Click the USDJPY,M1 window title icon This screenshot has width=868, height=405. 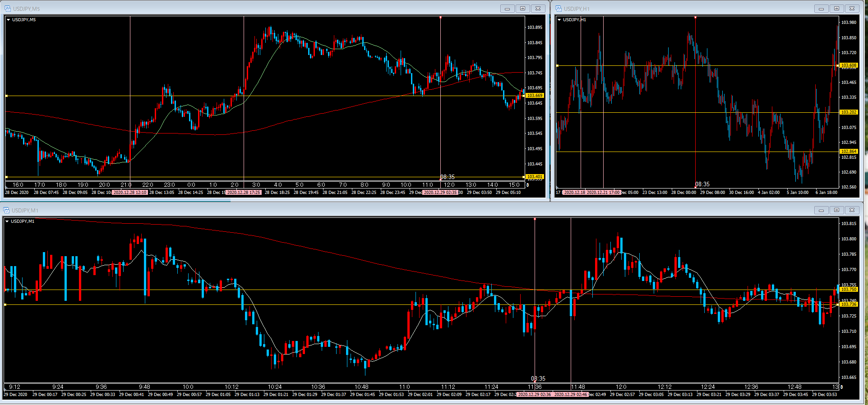tap(6, 210)
